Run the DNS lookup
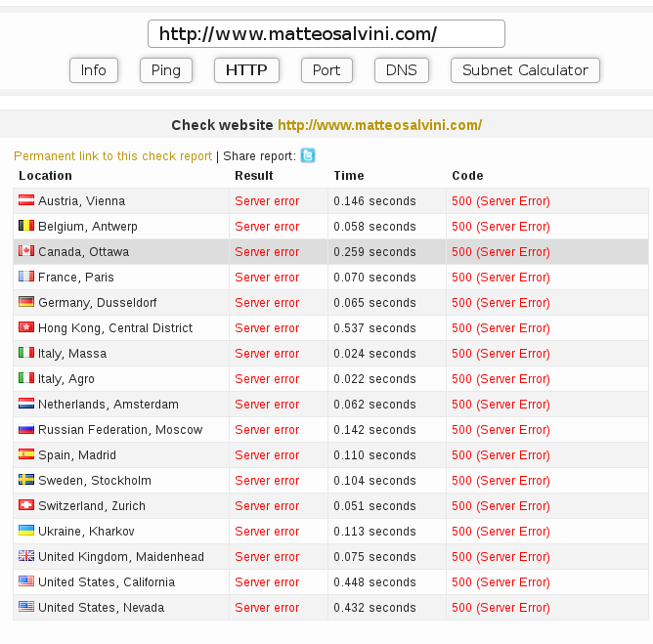653x644 pixels. click(402, 70)
